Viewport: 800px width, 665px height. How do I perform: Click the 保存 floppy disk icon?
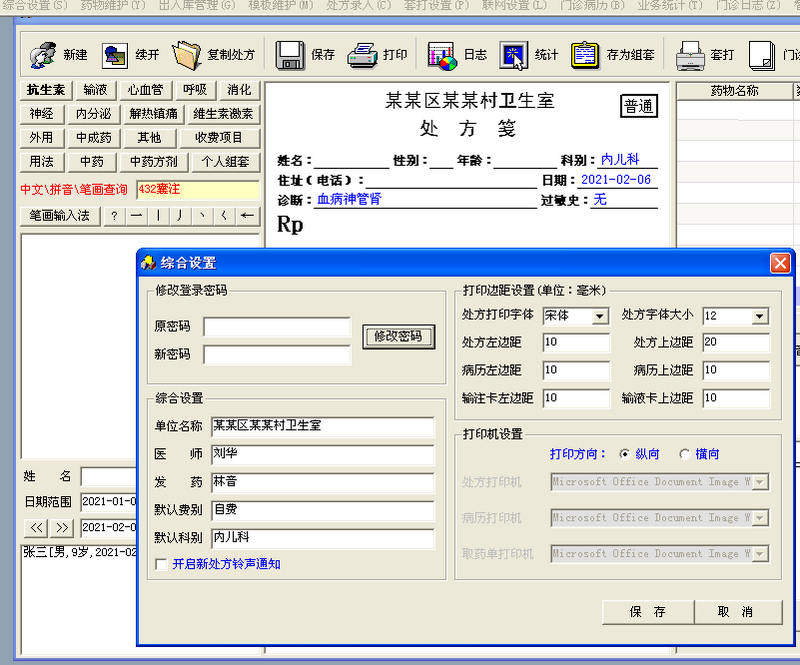[x=290, y=55]
